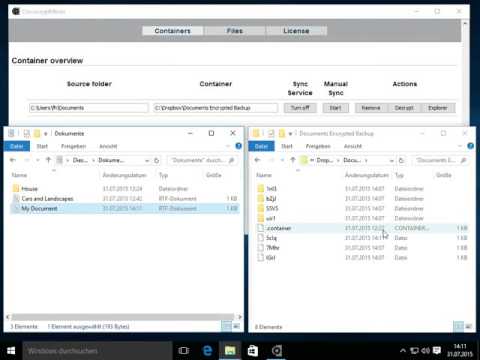480x360 pixels.
Task: Open Start tab in Encrypted Backup window
Action: pos(287,146)
